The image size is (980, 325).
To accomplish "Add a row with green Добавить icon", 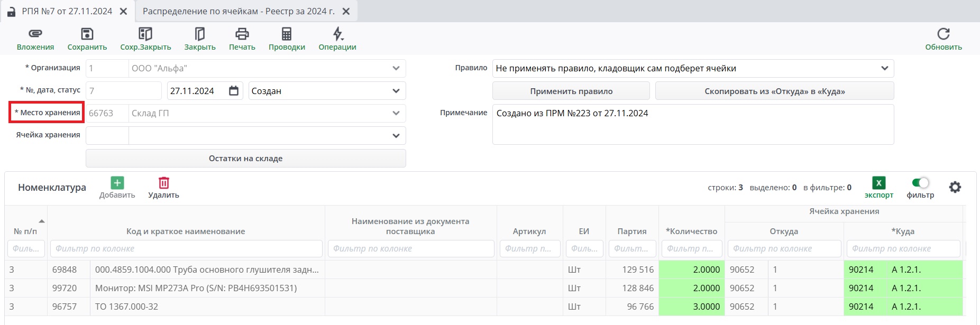I will point(117,183).
